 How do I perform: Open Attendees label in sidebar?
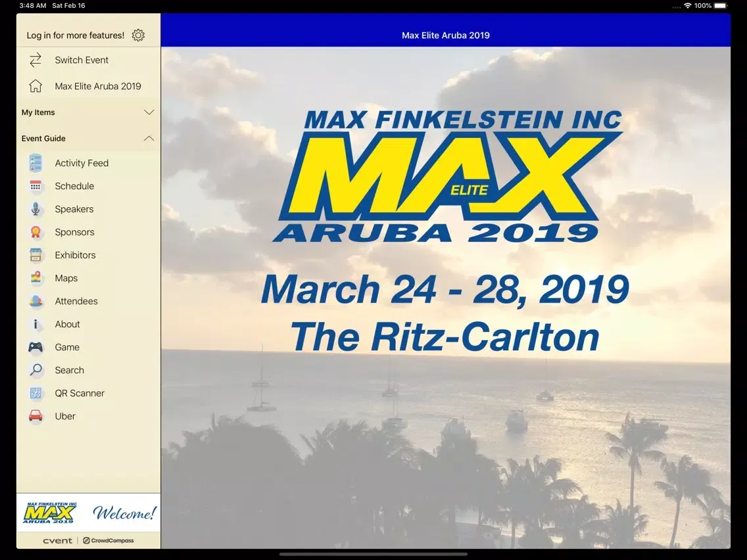(76, 301)
